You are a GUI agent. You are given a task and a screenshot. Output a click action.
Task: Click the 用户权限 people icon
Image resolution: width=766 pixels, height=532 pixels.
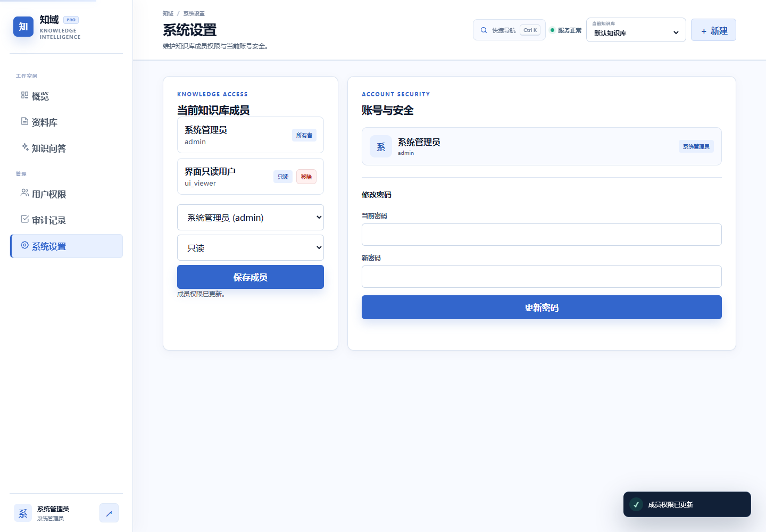[x=24, y=193]
